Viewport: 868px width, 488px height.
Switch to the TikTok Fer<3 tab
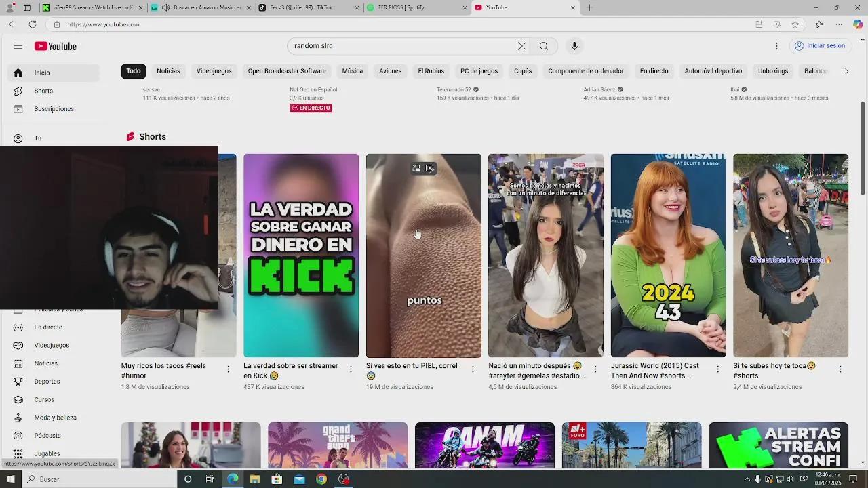point(309,7)
